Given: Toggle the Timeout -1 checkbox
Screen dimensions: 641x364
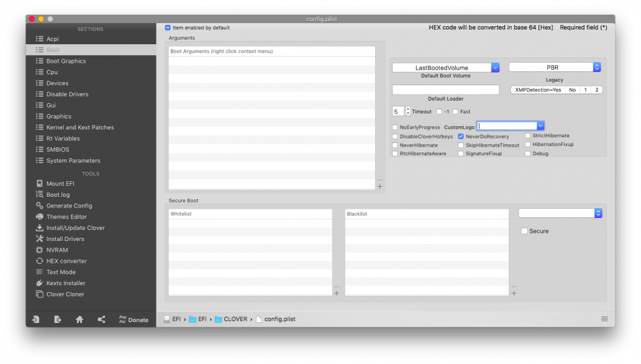Looking at the screenshot, I should coord(439,112).
